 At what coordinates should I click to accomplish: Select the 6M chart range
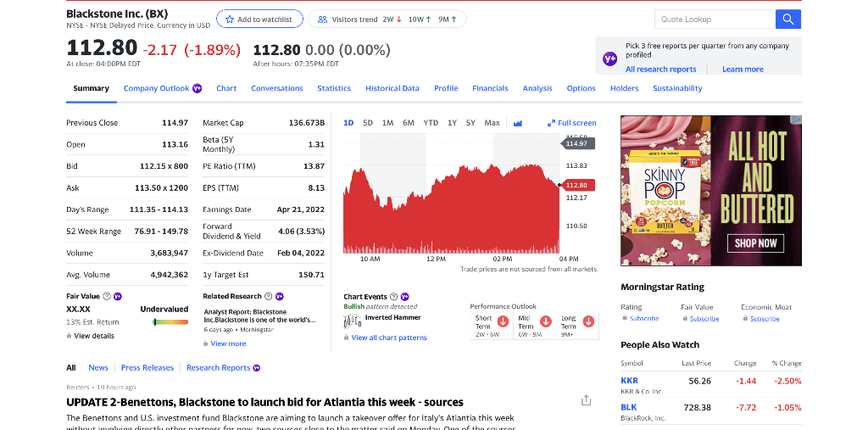409,123
